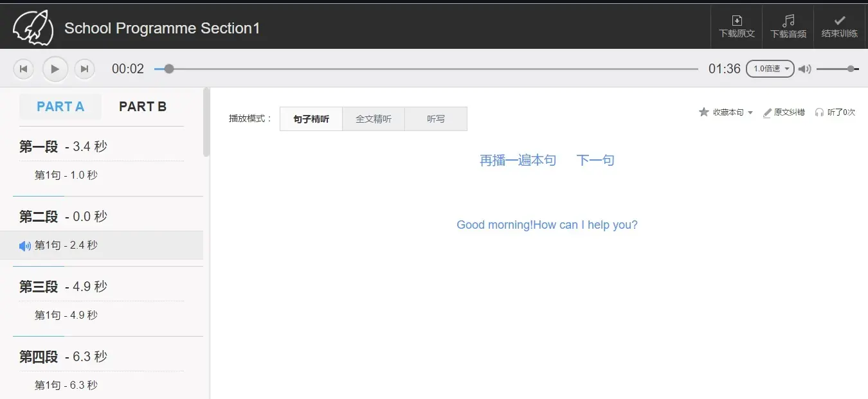Click the 原文纠错 text label
Viewport: 868px width, 399px height.
click(x=789, y=112)
